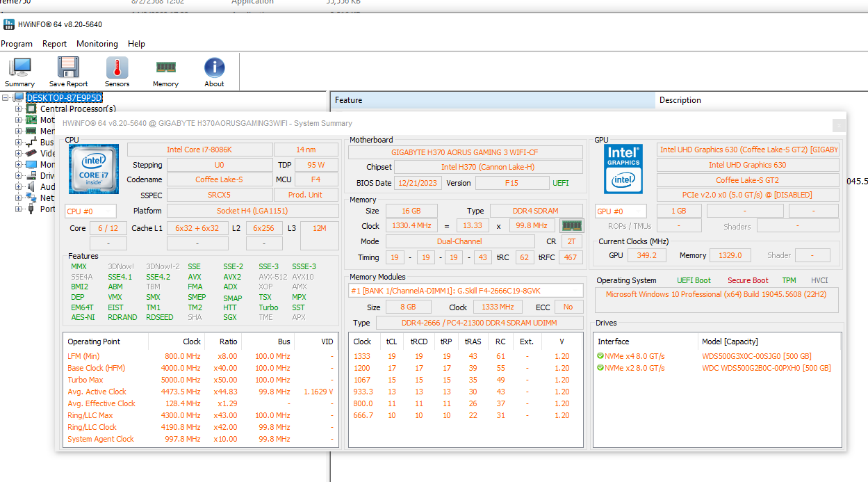Click the Coffee Lake-S codename field
The height and width of the screenshot is (482, 868).
point(219,179)
